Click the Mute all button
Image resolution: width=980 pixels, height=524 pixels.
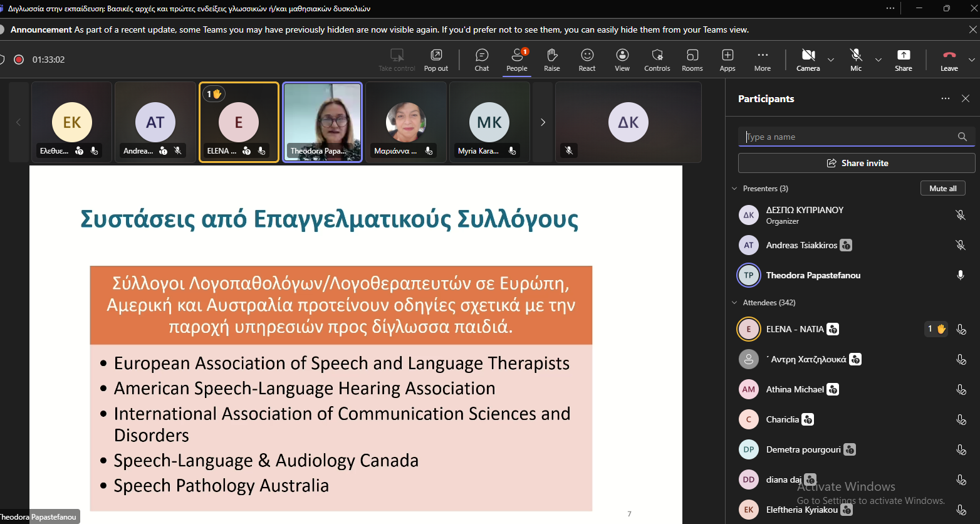[x=942, y=189]
